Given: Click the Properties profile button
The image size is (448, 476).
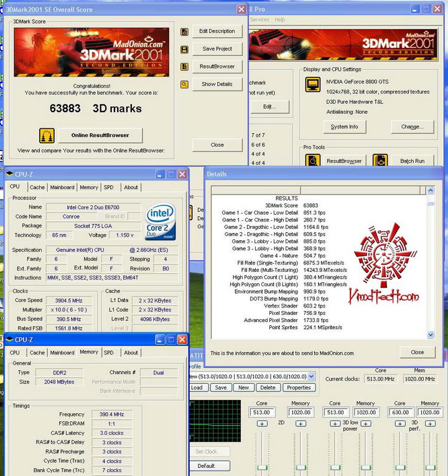Looking at the screenshot, I should 299,388.
